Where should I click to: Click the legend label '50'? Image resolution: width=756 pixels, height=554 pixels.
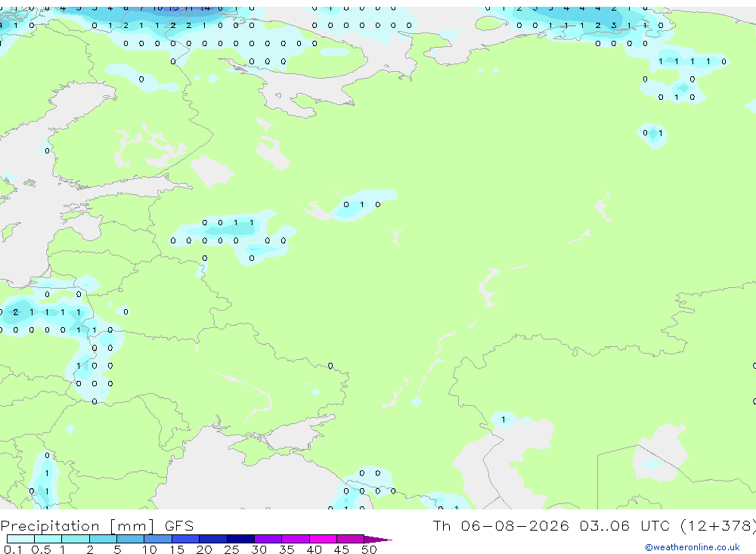[370, 549]
